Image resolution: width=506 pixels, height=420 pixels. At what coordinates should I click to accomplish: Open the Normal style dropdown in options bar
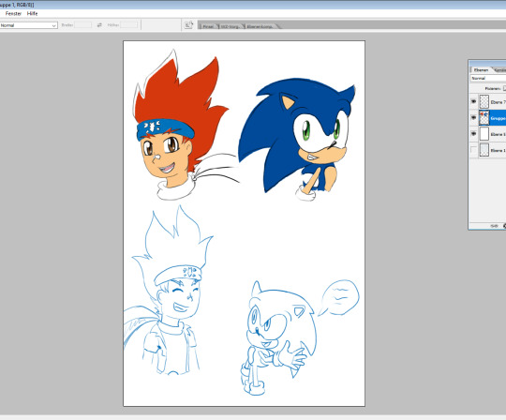click(x=28, y=25)
